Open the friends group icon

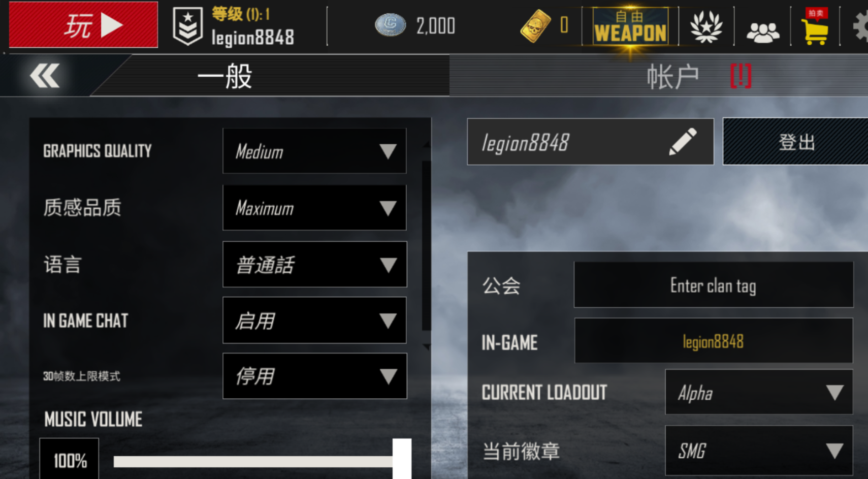762,33
